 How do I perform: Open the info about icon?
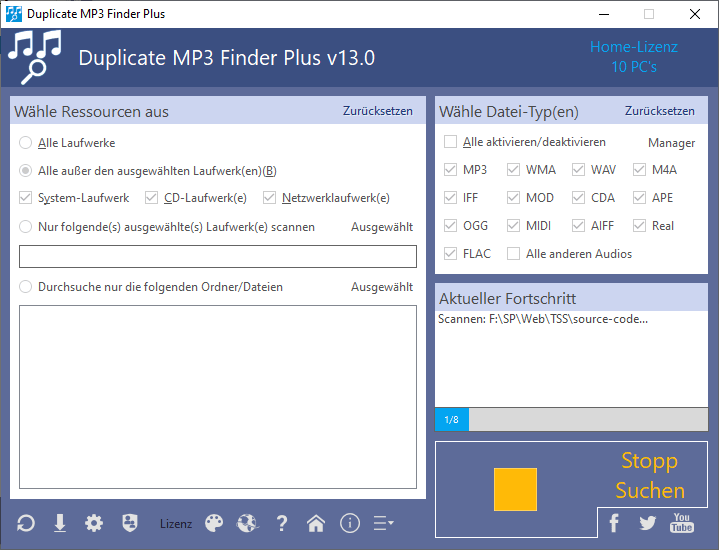tap(350, 523)
